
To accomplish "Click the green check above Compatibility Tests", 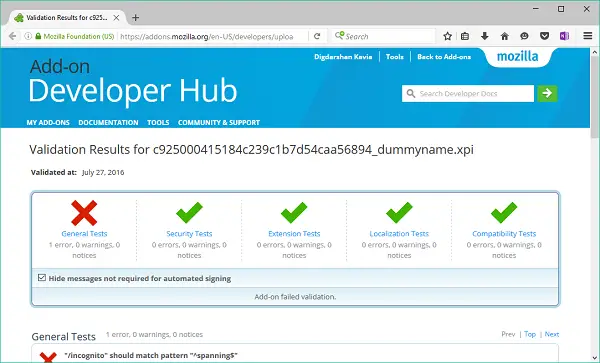I will pos(504,212).
